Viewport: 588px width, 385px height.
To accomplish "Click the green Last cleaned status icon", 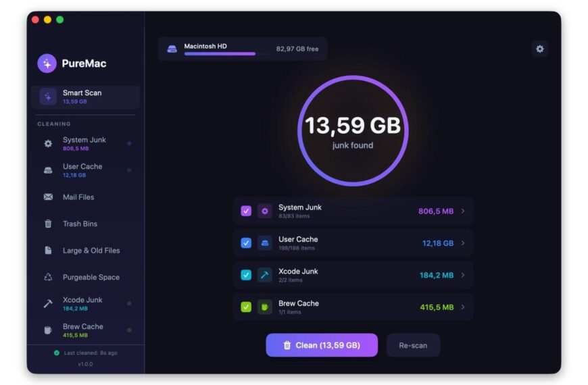I will [57, 353].
